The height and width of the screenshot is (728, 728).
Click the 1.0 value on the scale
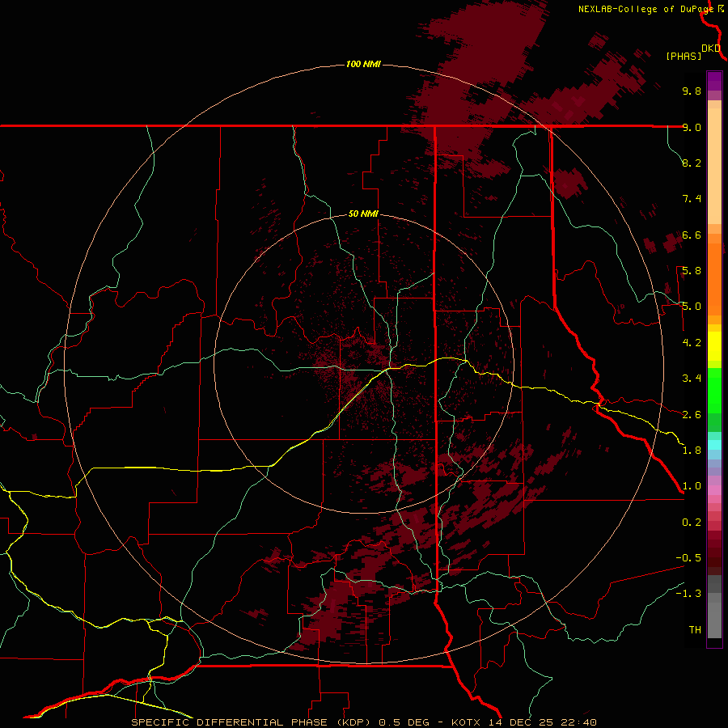point(692,486)
